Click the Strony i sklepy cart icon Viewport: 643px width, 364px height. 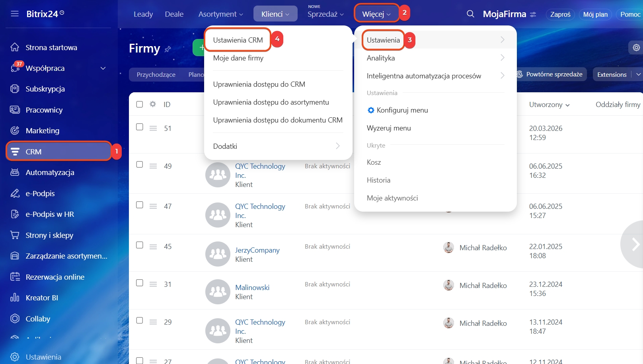[15, 235]
